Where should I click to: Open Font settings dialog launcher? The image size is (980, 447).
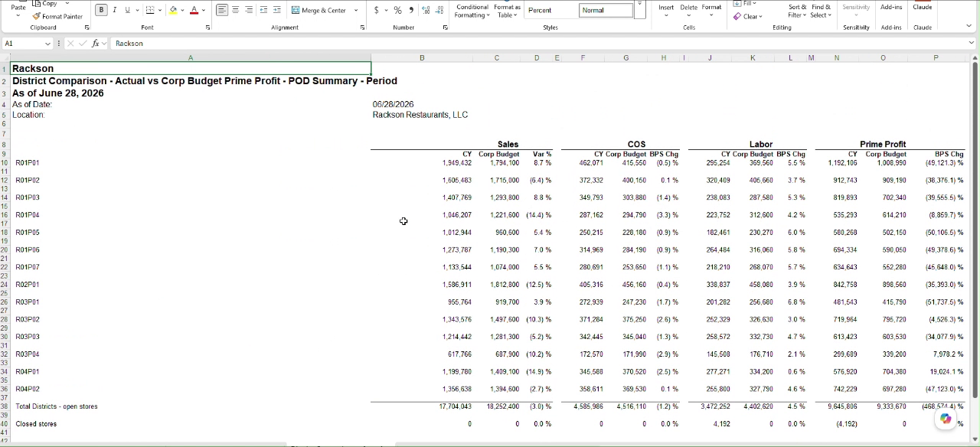click(x=207, y=28)
